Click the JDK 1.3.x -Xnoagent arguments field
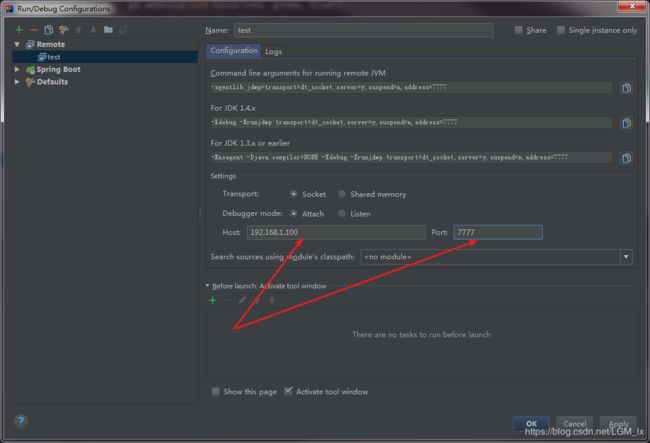The image size is (650, 443). (411, 157)
